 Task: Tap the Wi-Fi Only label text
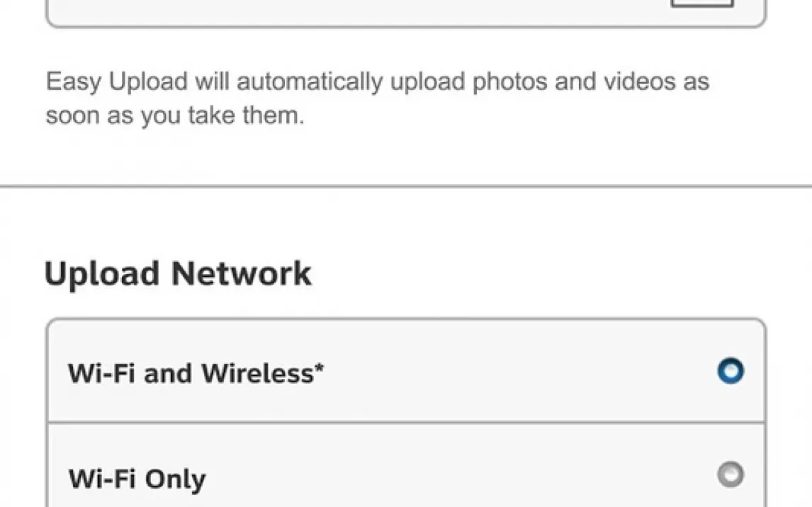(137, 479)
